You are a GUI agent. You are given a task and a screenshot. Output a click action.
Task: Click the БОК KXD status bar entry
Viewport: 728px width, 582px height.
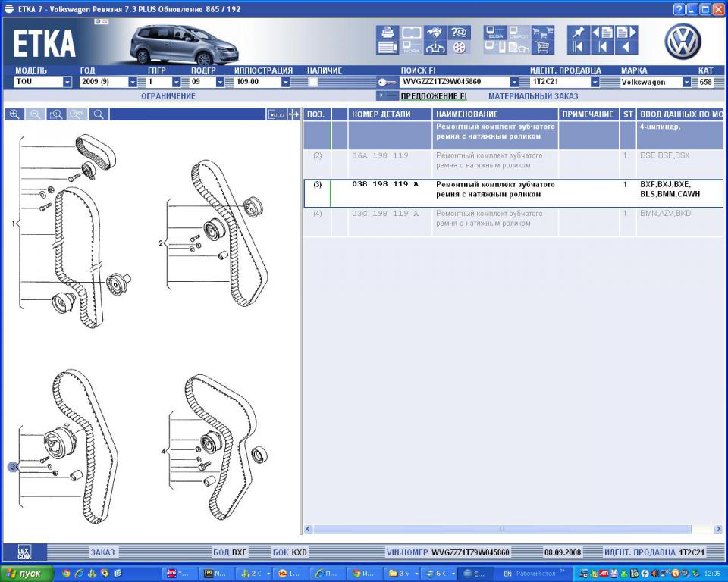pos(290,552)
